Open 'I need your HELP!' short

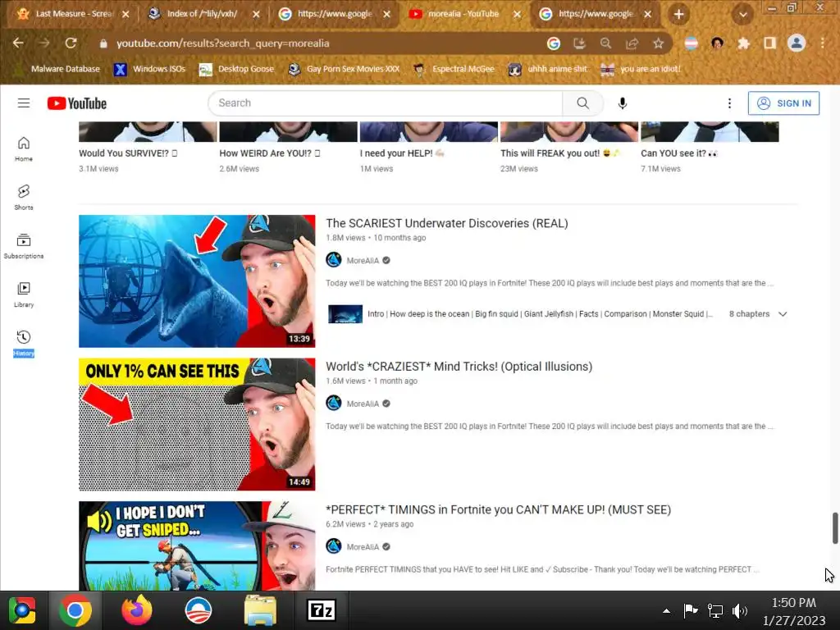tap(402, 153)
